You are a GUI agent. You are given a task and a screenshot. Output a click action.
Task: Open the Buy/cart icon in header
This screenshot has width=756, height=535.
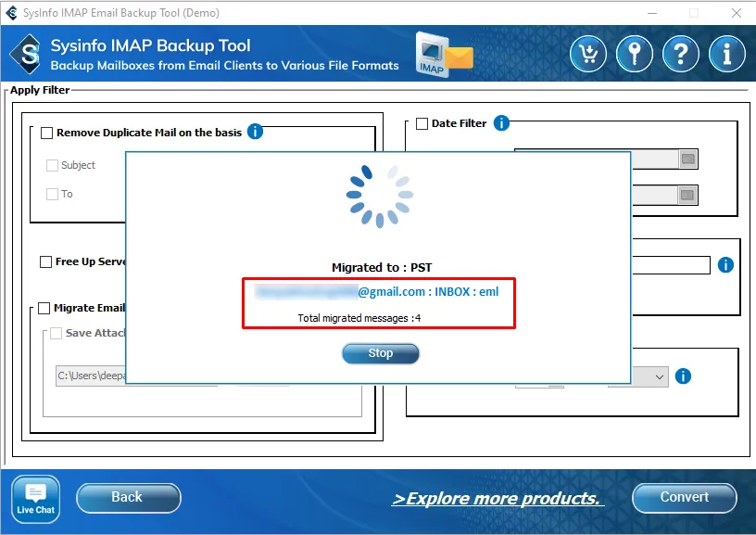(587, 54)
